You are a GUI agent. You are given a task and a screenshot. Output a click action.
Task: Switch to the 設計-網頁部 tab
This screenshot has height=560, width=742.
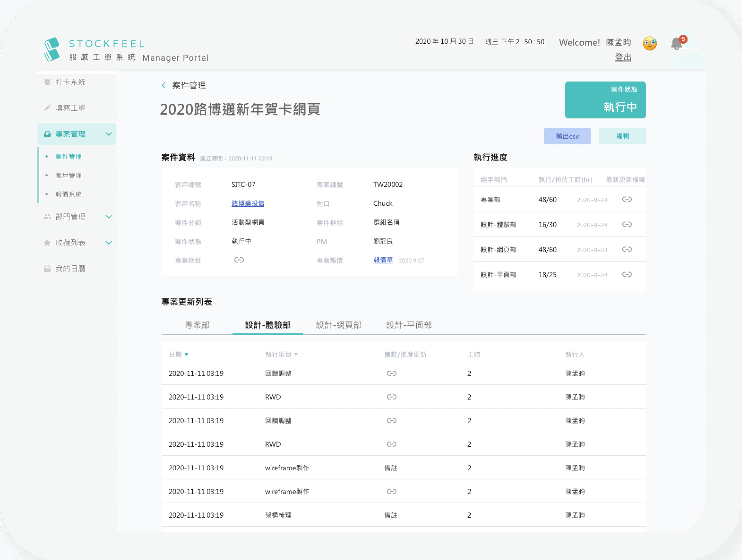point(339,325)
